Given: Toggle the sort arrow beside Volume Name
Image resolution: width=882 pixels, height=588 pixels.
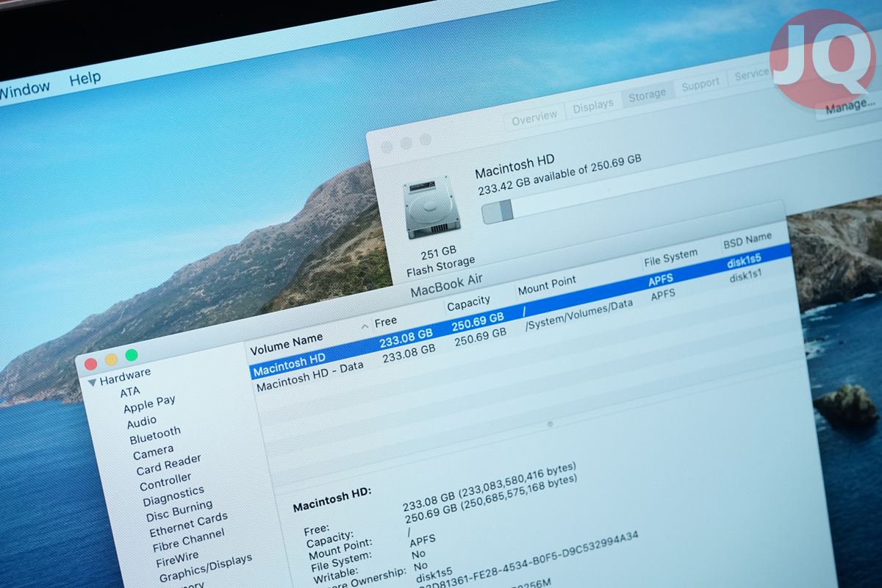Looking at the screenshot, I should click(365, 326).
